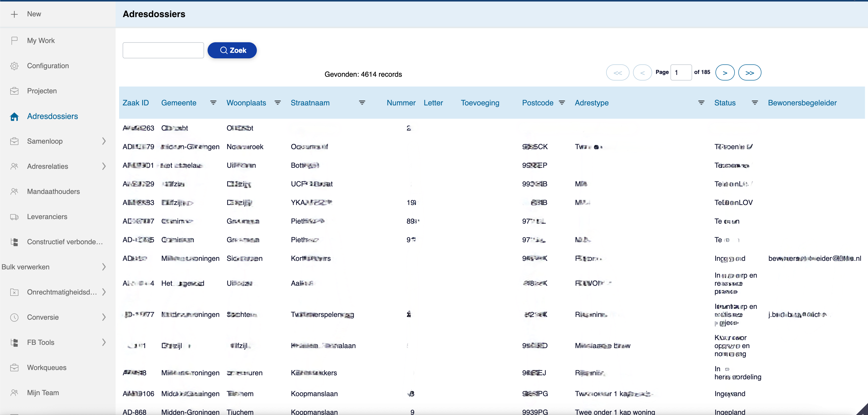868x415 pixels.
Task: Click the Letter column header
Action: pyautogui.click(x=433, y=103)
